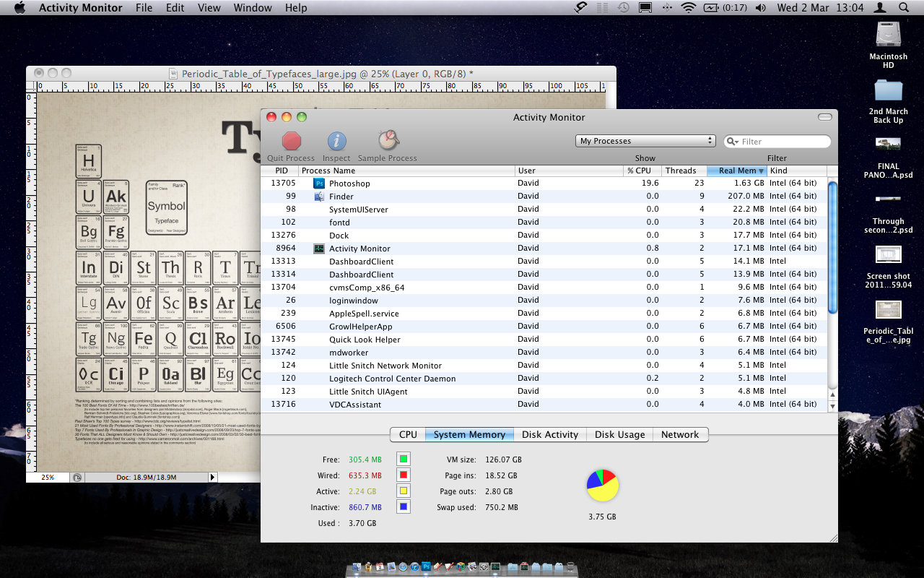
Task: Click the process Filter search field
Action: (777, 142)
